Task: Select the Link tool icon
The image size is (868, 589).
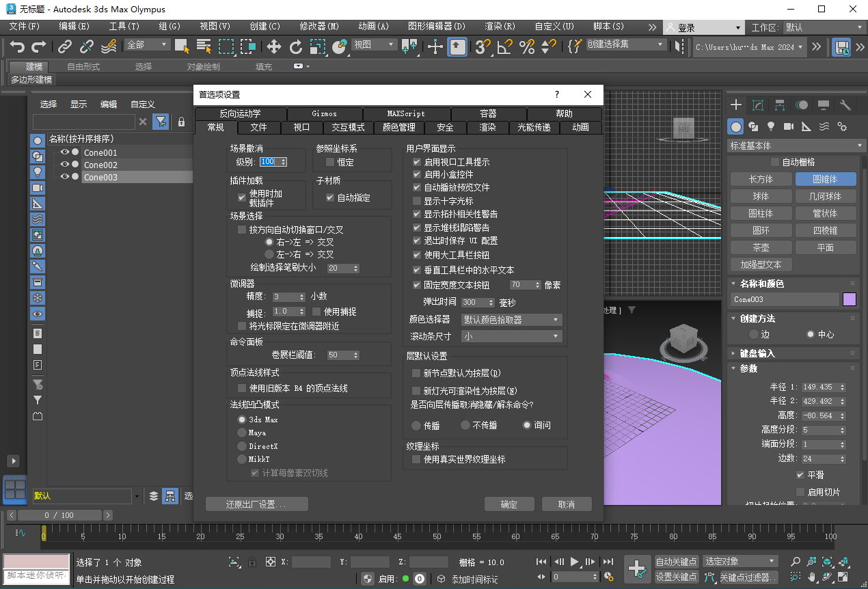Action: (65, 46)
